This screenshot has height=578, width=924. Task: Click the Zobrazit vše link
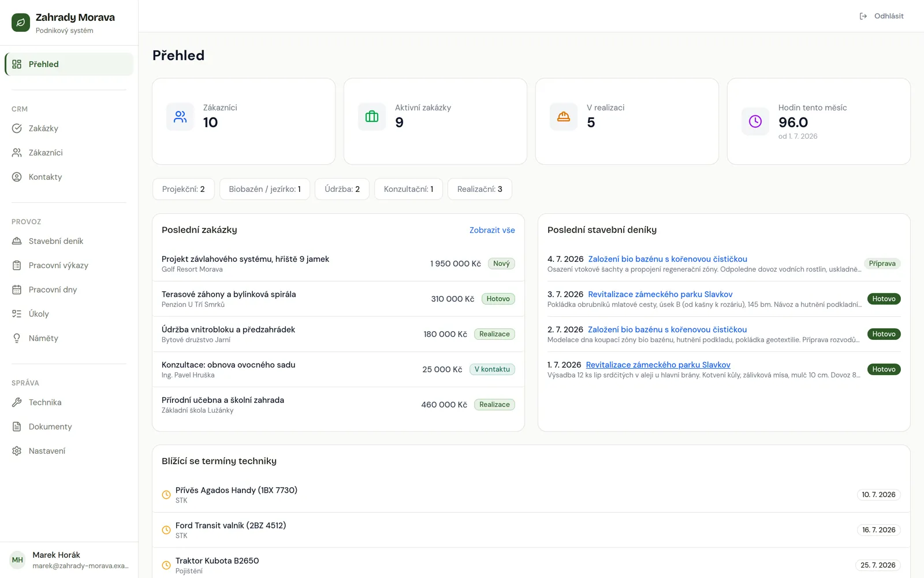[492, 230]
